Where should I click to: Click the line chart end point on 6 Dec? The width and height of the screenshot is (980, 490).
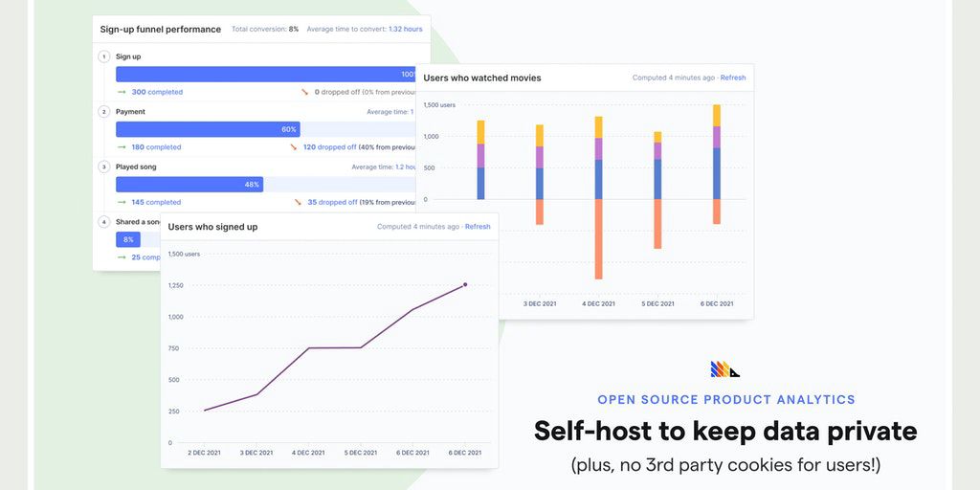pyautogui.click(x=465, y=284)
